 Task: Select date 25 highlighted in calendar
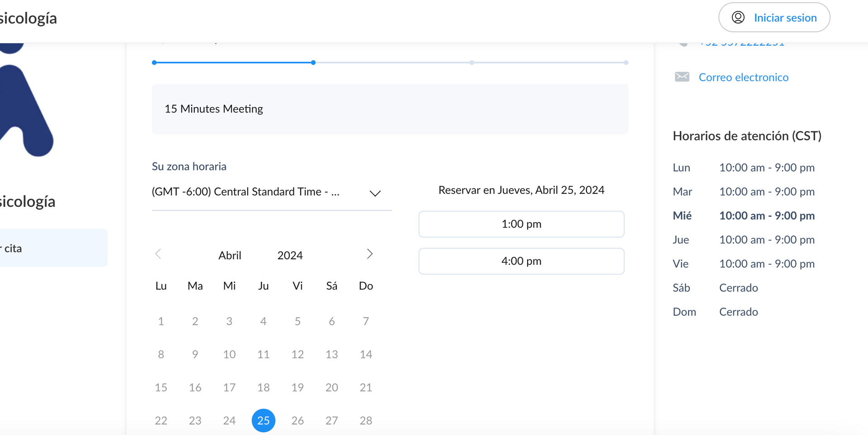pos(263,421)
